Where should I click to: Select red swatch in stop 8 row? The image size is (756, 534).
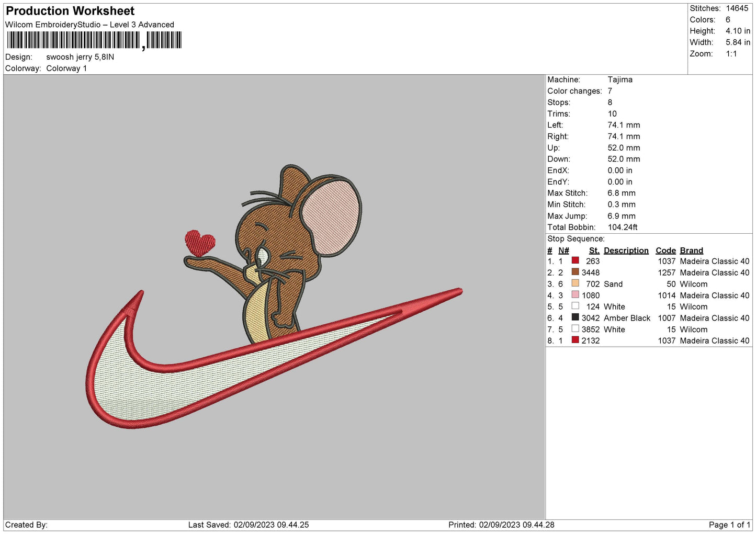[575, 340]
